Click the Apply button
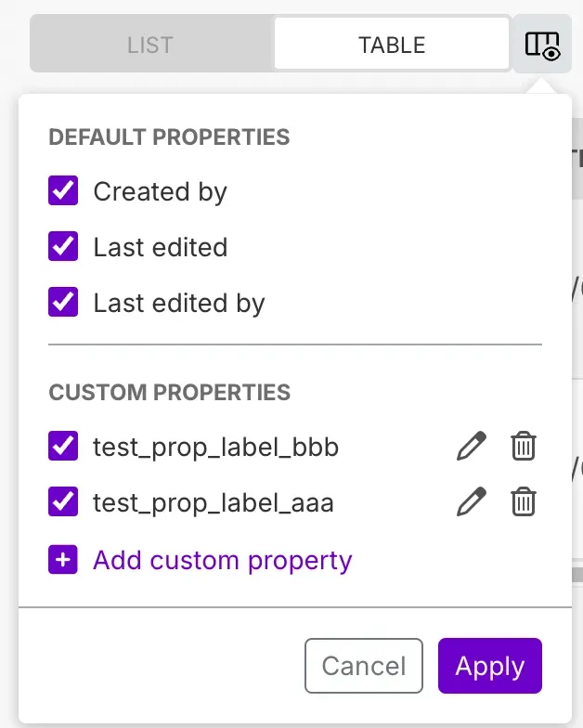Screen dimensions: 583x728 (489, 666)
